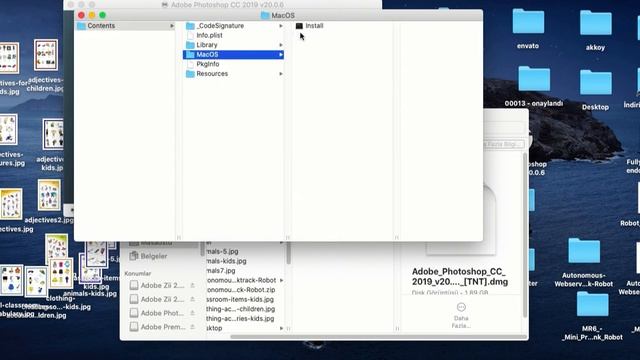Expand the ktop folder chevron in back Finder
The image size is (640, 360).
281,328
